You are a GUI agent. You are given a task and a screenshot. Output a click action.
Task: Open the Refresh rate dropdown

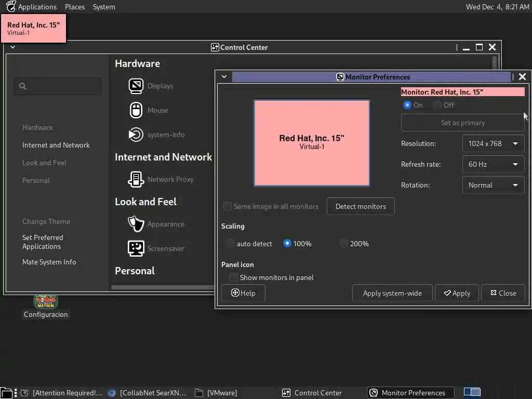[494, 164]
